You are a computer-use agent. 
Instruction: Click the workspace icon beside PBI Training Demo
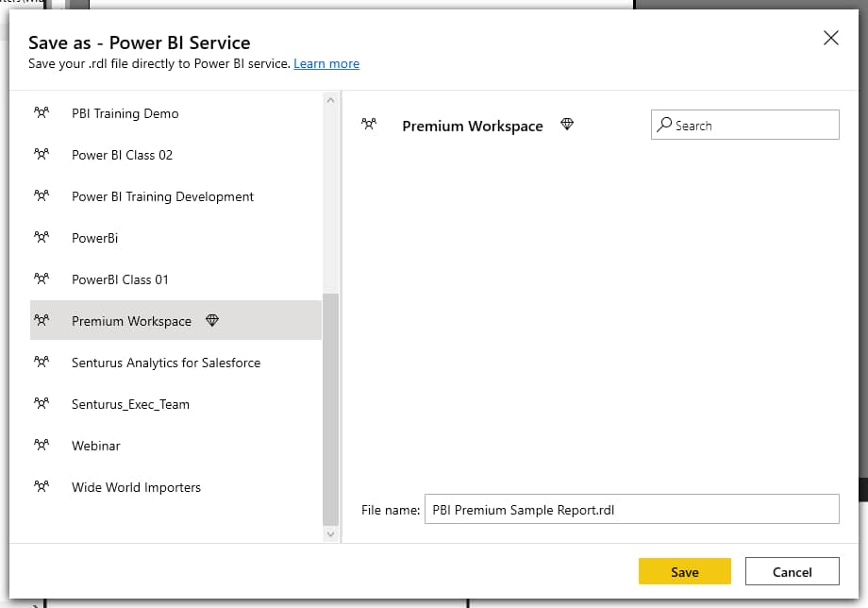pyautogui.click(x=41, y=113)
